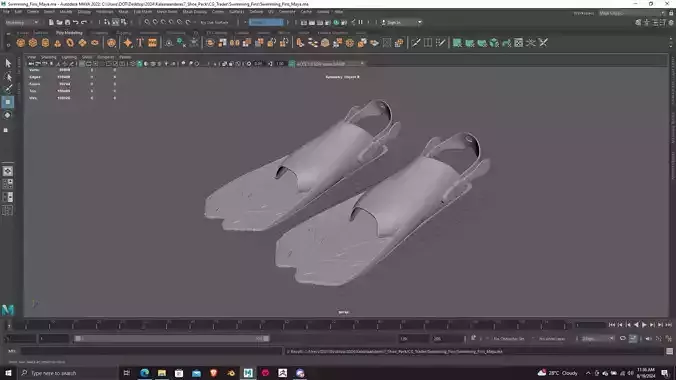Toggle cached playback button
The width and height of the screenshot is (676, 380).
pyautogui.click(x=633, y=339)
